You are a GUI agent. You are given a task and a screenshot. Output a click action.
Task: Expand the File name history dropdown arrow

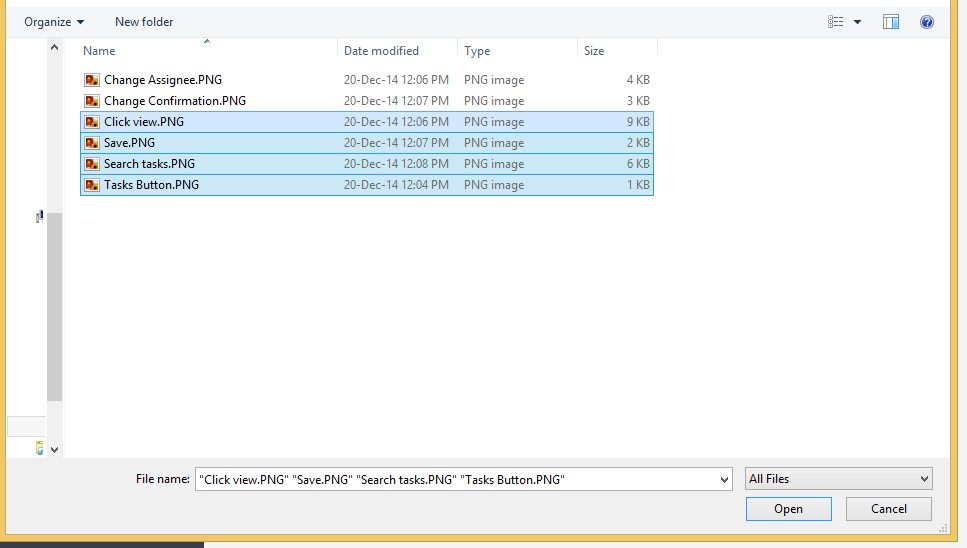[725, 480]
